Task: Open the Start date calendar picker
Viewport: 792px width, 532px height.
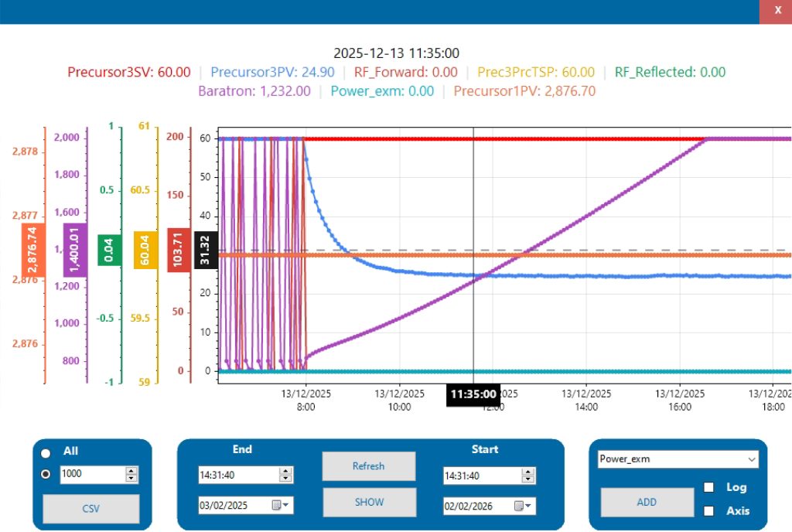Action: [x=522, y=506]
